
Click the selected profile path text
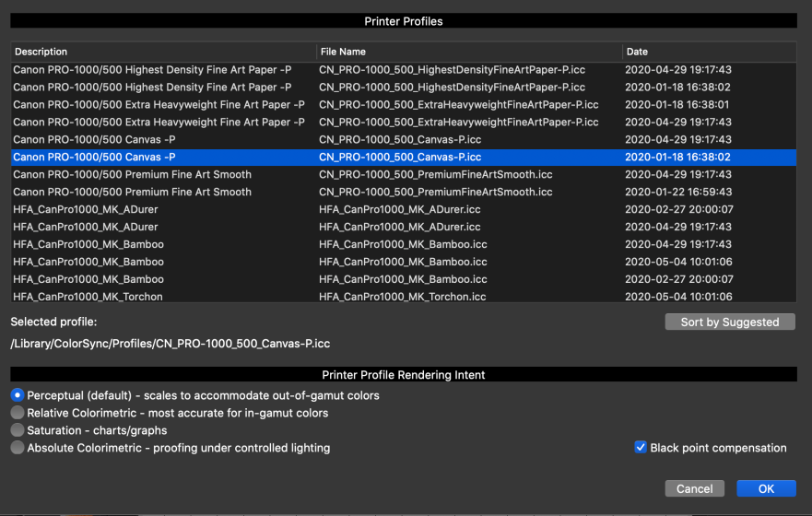click(171, 344)
